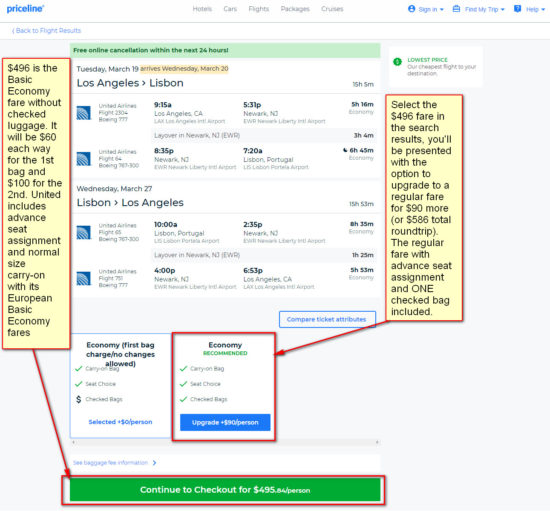Click the Sign in user icon
The width and height of the screenshot is (550, 511).
pos(411,9)
